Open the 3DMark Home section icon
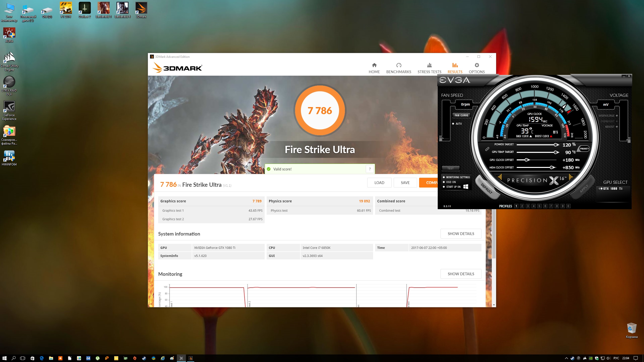This screenshot has width=644, height=362. [x=374, y=65]
